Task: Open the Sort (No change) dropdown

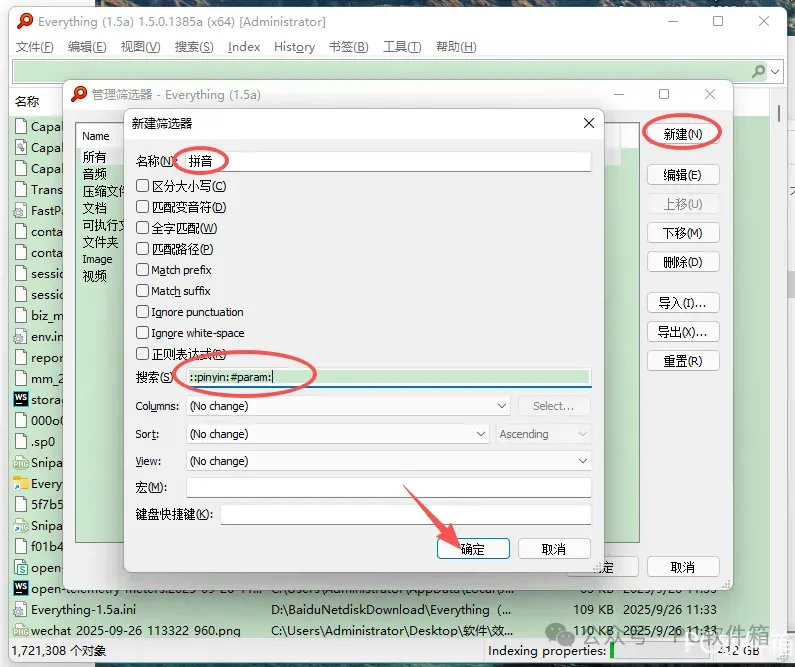Action: [x=338, y=434]
